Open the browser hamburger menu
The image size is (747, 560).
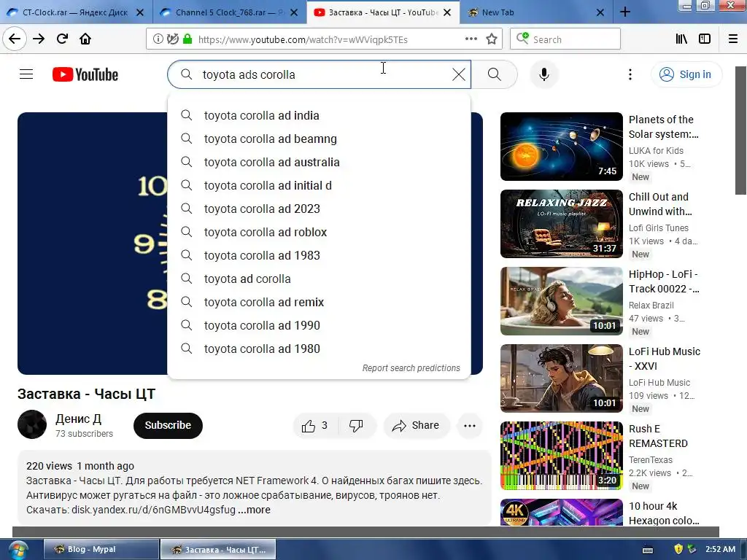pyautogui.click(x=732, y=39)
